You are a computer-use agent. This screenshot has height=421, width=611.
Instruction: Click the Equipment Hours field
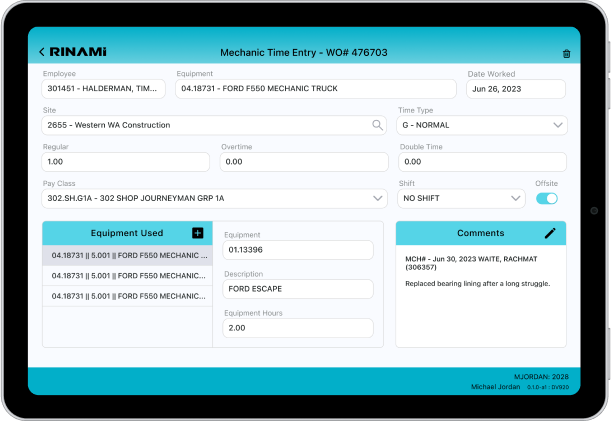click(298, 328)
